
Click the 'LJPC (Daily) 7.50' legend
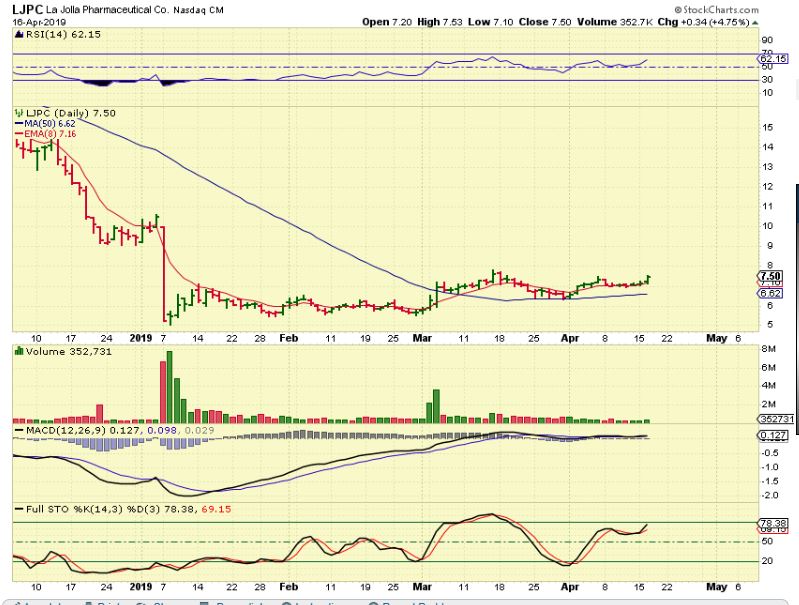coord(71,113)
